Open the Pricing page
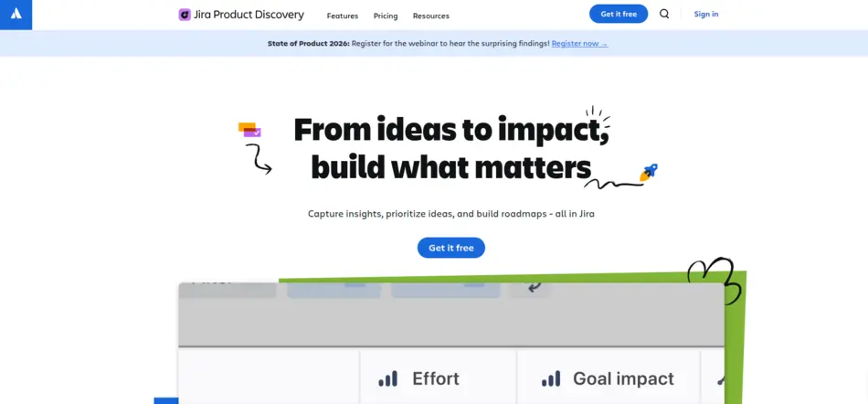The height and width of the screenshot is (404, 868). 386,16
